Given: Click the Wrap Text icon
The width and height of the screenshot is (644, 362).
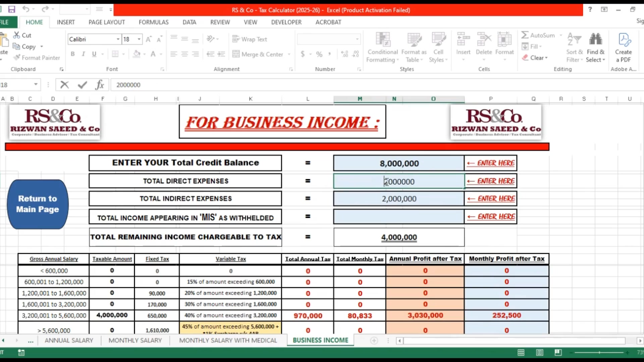Looking at the screenshot, I should click(236, 39).
